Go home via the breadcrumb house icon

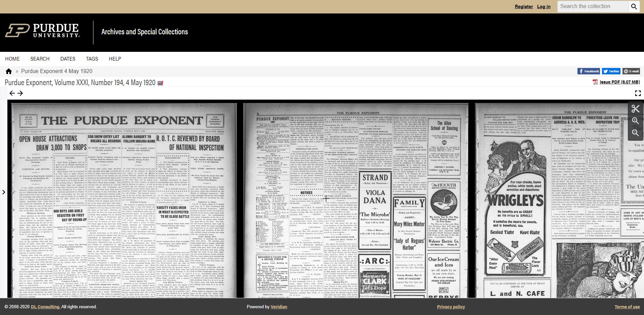pos(8,71)
